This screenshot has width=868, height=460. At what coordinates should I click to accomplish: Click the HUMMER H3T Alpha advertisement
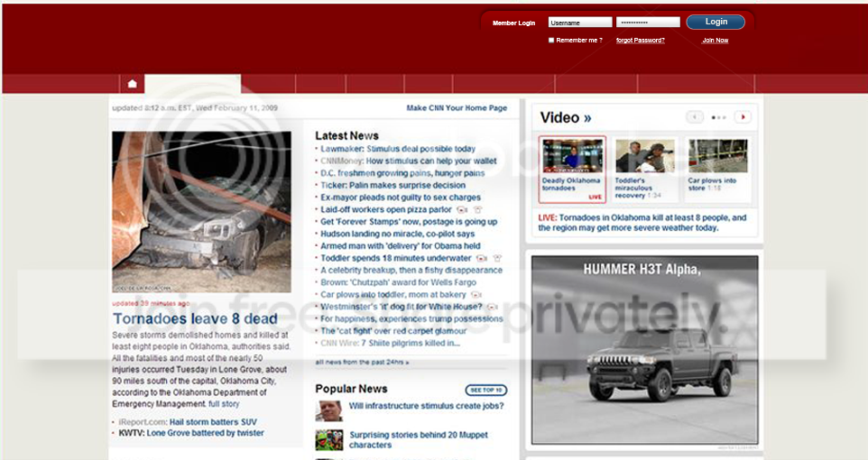pos(645,350)
